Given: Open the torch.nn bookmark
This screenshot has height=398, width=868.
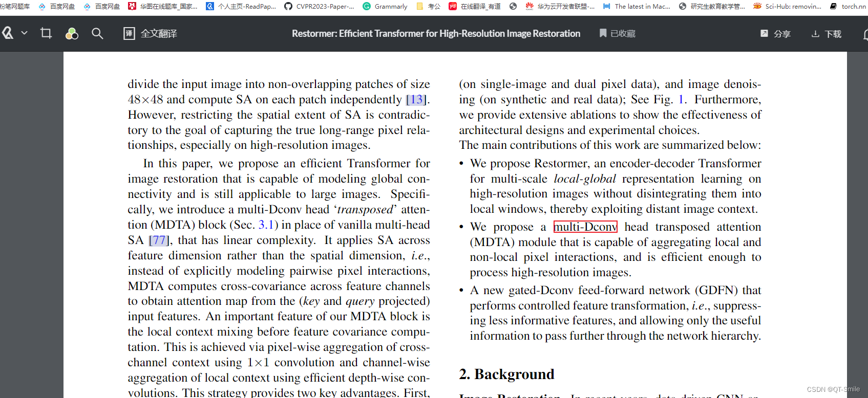Looking at the screenshot, I should coord(848,6).
